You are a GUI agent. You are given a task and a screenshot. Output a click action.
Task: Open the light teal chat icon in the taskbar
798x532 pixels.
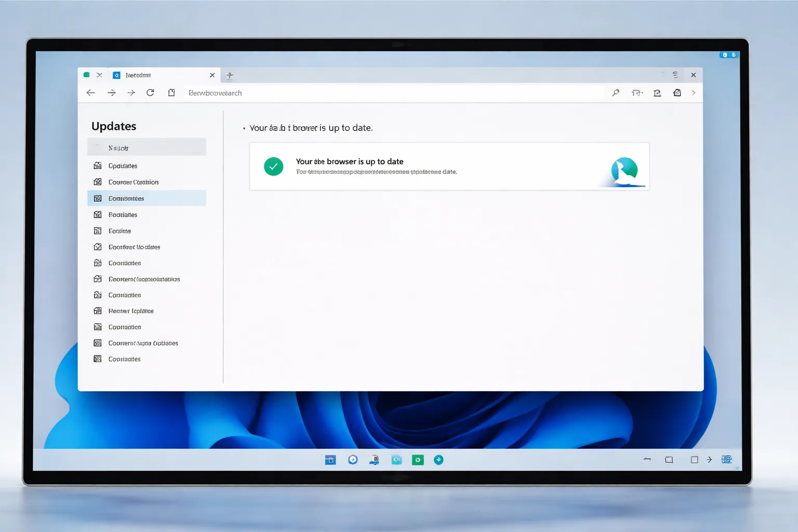tap(396, 460)
